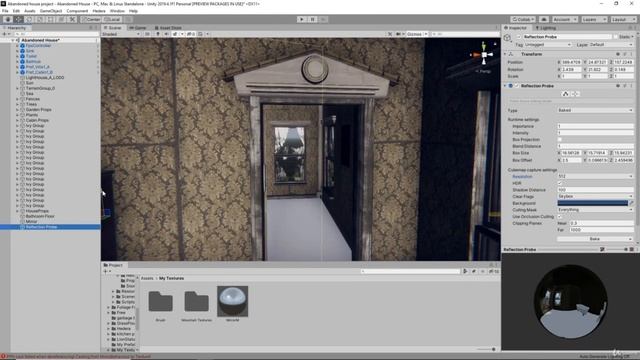Image resolution: width=640 pixels, height=360 pixels.
Task: Open the Component menu
Action: (x=77, y=11)
